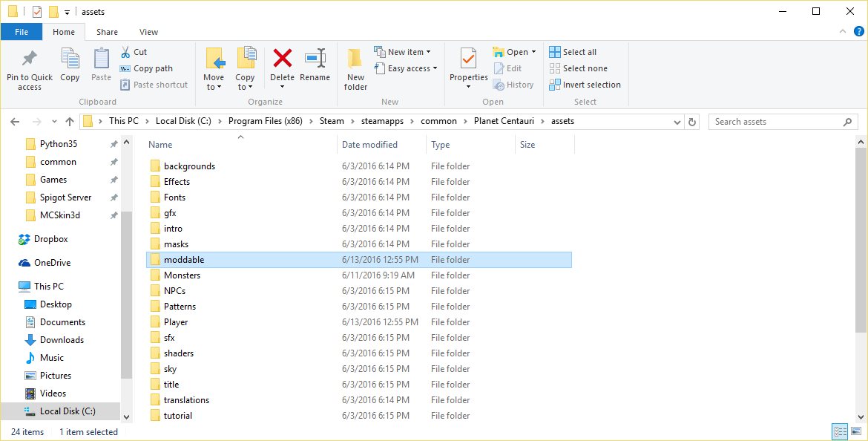Image resolution: width=868 pixels, height=441 pixels.
Task: Click the red Delete icon
Action: click(x=283, y=58)
